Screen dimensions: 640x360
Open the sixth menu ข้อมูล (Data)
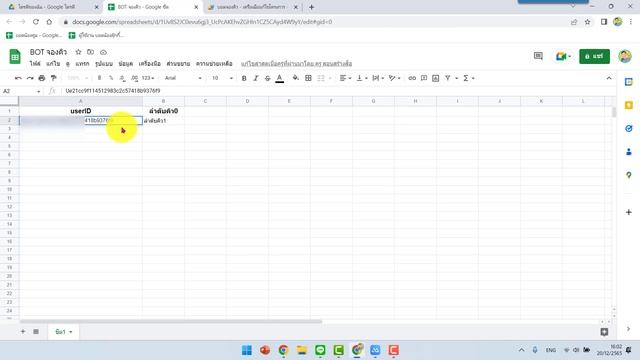coord(126,64)
